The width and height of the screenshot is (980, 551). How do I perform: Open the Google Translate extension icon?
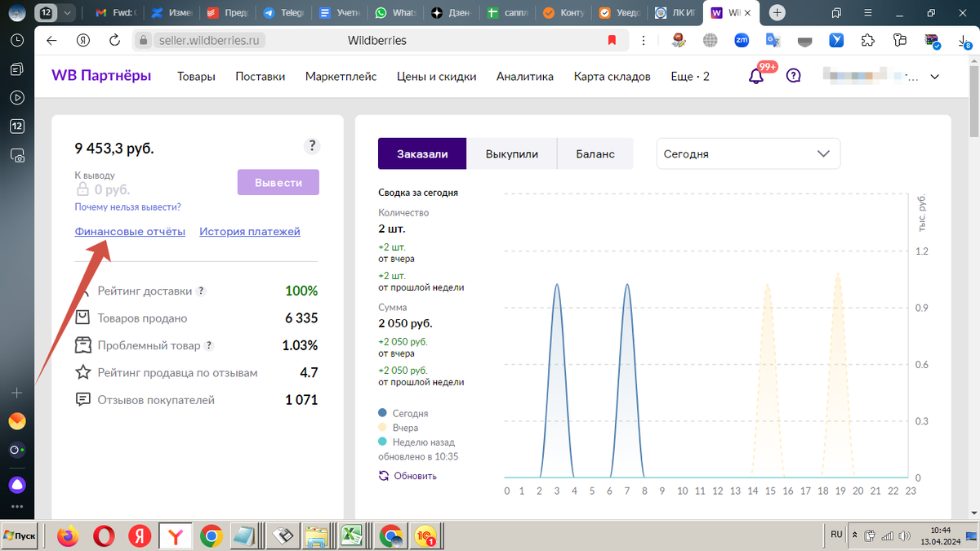(x=773, y=40)
